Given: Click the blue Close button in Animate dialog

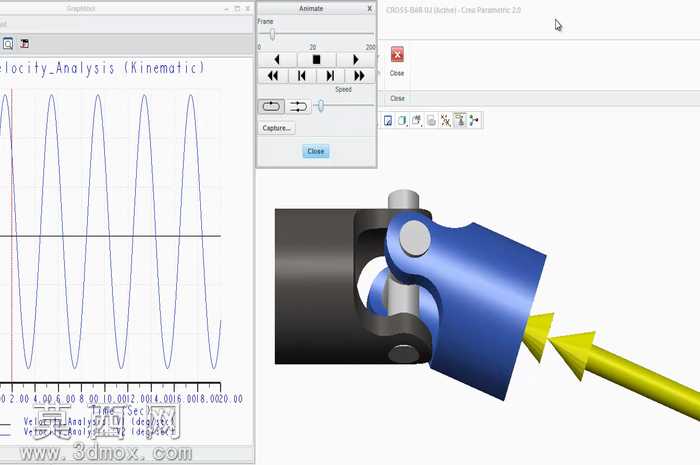Looking at the screenshot, I should 316,151.
